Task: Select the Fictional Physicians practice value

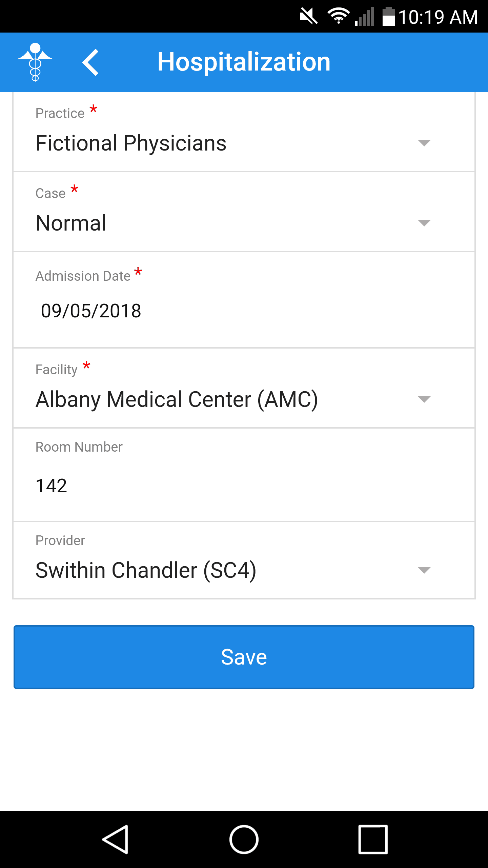Action: (x=131, y=143)
